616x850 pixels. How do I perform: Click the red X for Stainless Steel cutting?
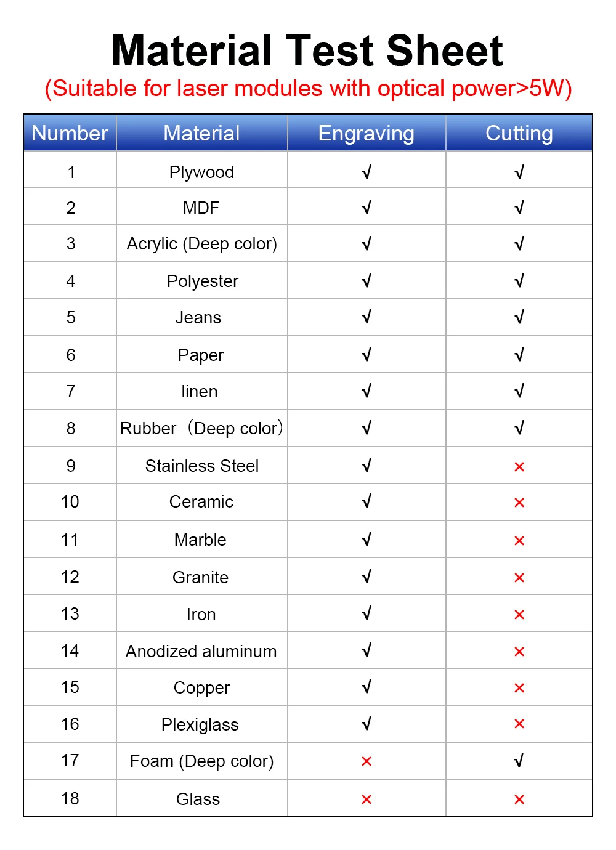coord(519,467)
